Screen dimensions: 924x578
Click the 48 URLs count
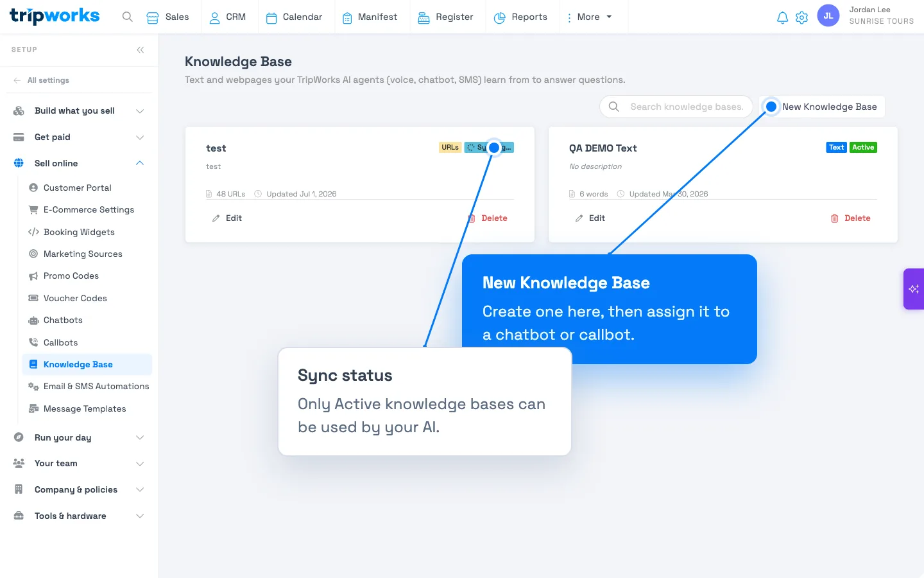click(x=225, y=194)
